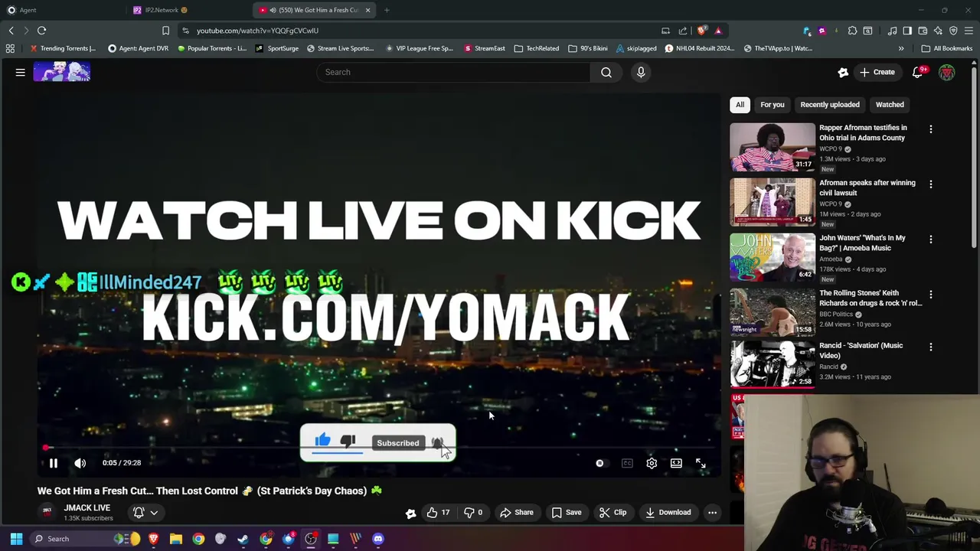The image size is (980, 551).
Task: Toggle closed captions CC button
Action: tap(627, 463)
